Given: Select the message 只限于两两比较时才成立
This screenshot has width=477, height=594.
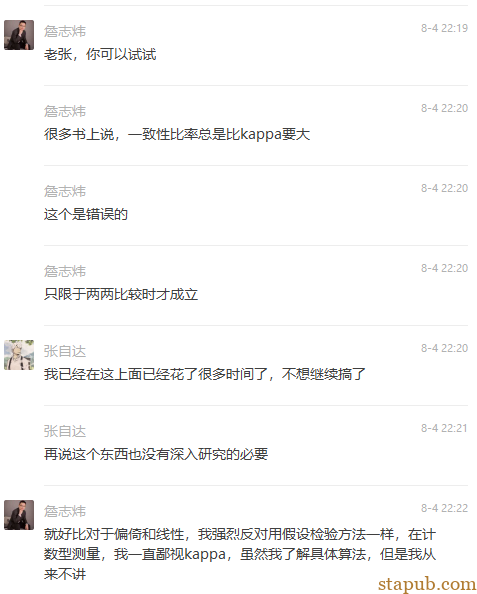Looking at the screenshot, I should pyautogui.click(x=121, y=295).
